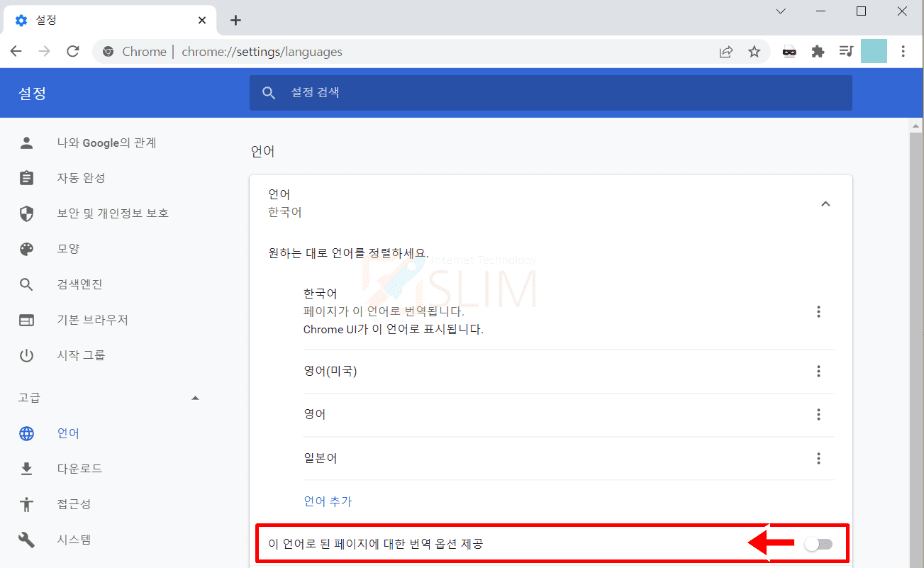The width and height of the screenshot is (924, 568).
Task: Open the profile avatar button
Action: [x=874, y=51]
